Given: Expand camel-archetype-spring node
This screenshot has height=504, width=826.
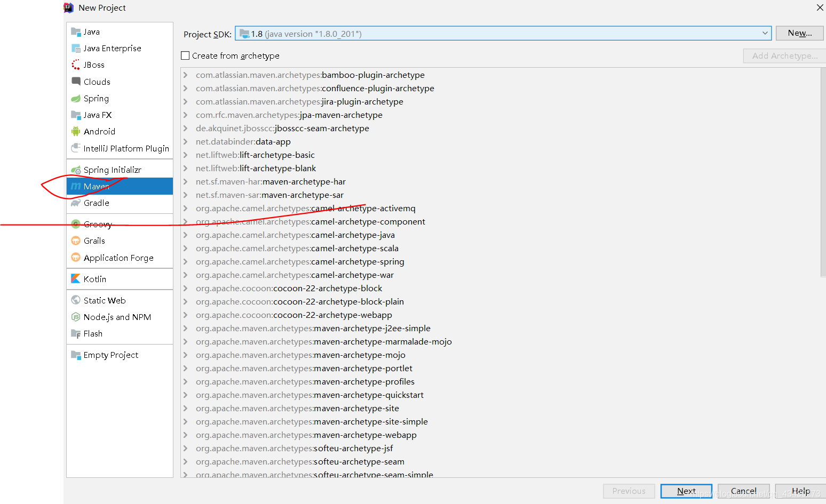Looking at the screenshot, I should click(186, 262).
